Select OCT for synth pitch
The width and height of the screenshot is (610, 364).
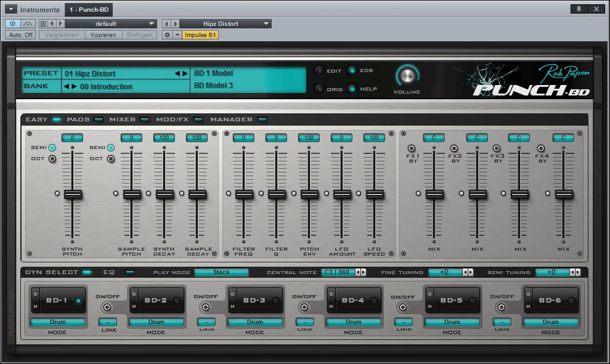(52, 159)
